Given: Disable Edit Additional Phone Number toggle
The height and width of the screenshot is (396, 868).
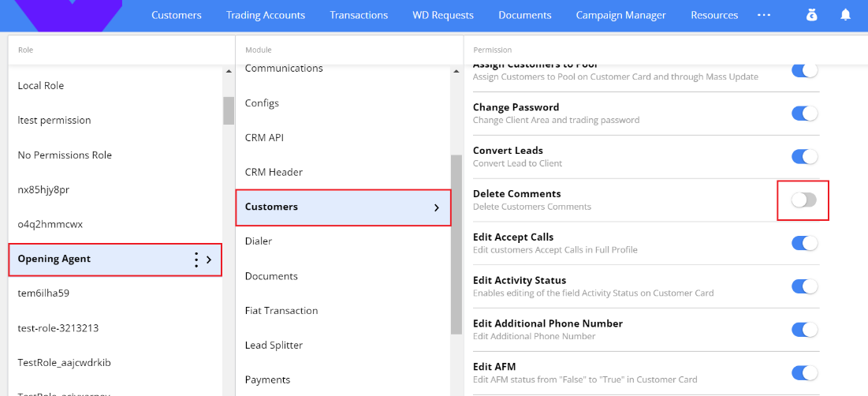Looking at the screenshot, I should click(804, 330).
